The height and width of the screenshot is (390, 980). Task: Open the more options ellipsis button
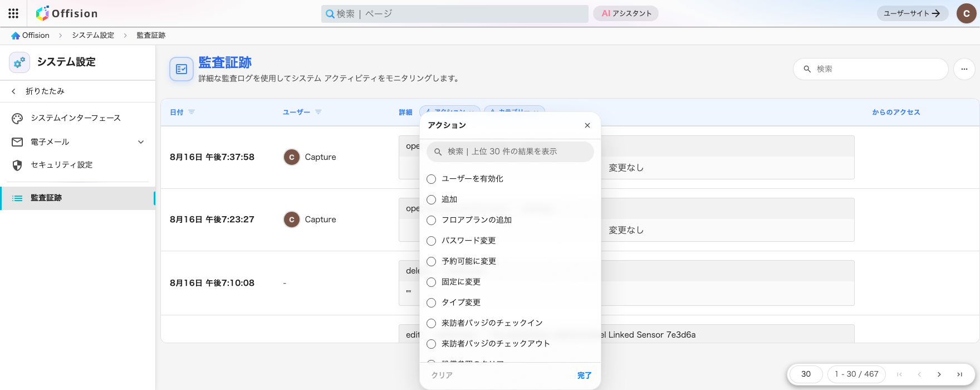click(964, 69)
